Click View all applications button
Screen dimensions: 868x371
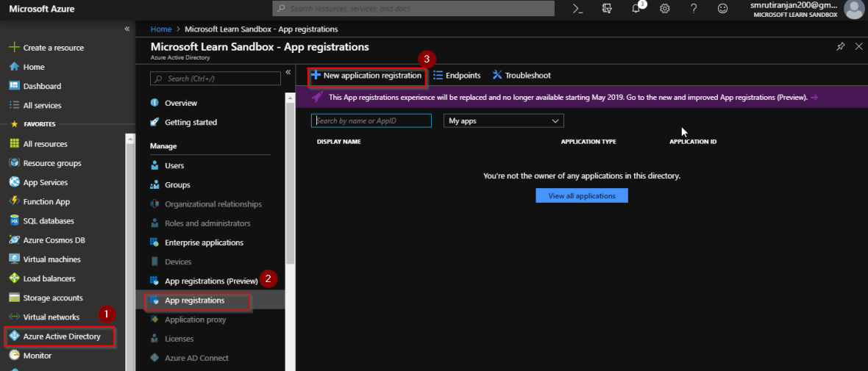click(x=582, y=195)
